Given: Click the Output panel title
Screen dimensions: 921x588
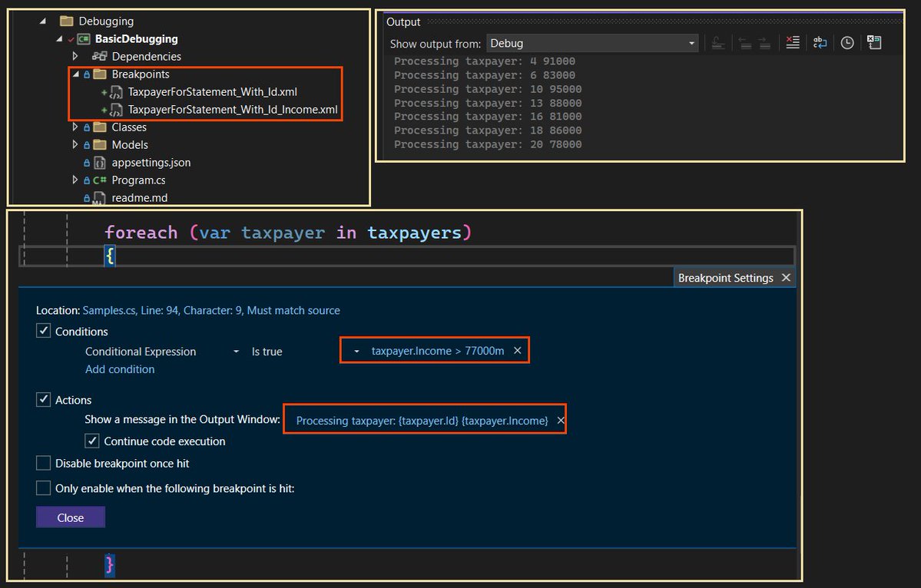Looking at the screenshot, I should point(403,21).
